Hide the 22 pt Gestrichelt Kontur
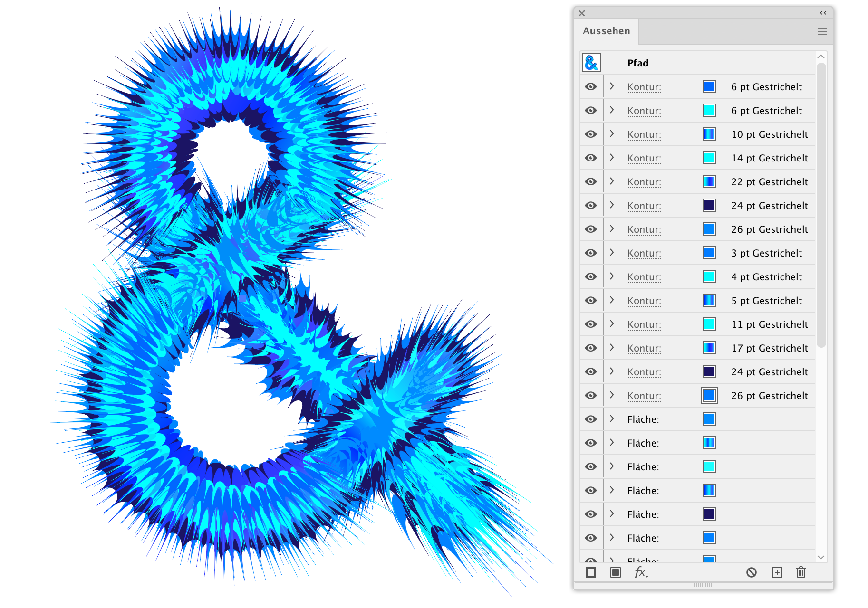The image size is (868, 608). coord(591,181)
